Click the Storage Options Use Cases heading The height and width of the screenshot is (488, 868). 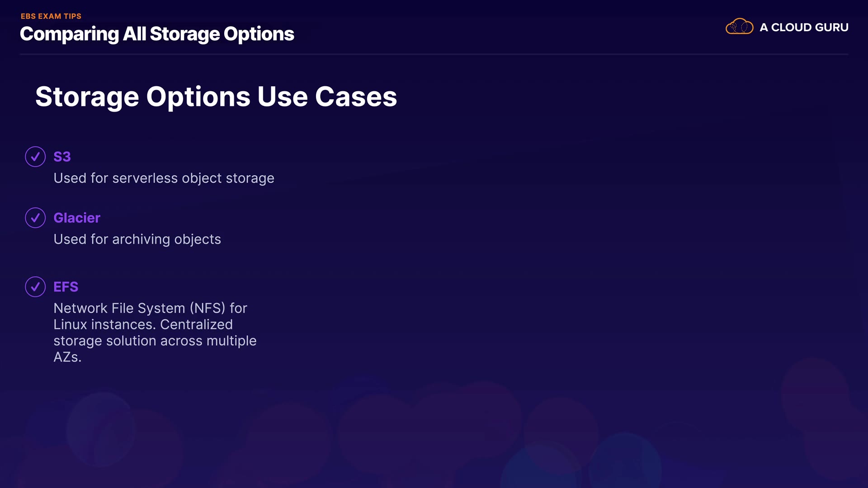(x=216, y=97)
